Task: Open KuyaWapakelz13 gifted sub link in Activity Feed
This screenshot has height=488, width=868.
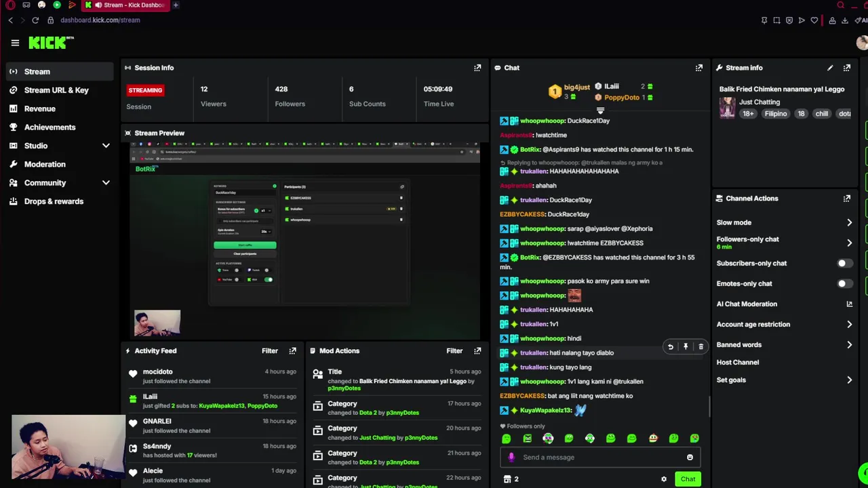Action: coord(221,406)
